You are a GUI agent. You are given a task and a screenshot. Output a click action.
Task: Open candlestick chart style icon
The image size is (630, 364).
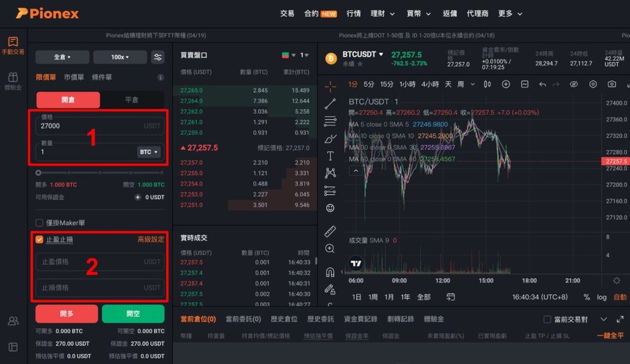click(488, 84)
